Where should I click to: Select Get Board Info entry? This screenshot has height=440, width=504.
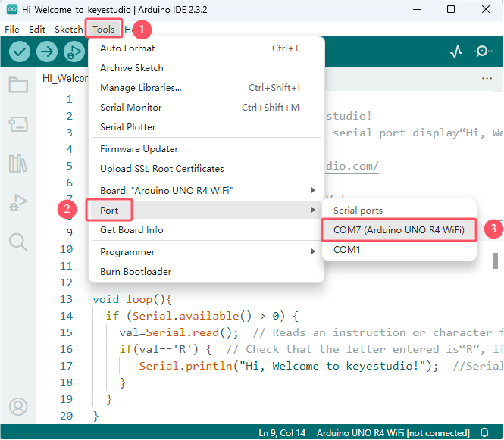(x=206, y=230)
